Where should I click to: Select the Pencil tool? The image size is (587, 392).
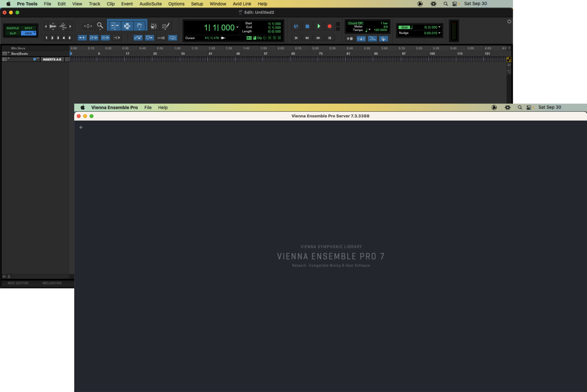(x=166, y=26)
